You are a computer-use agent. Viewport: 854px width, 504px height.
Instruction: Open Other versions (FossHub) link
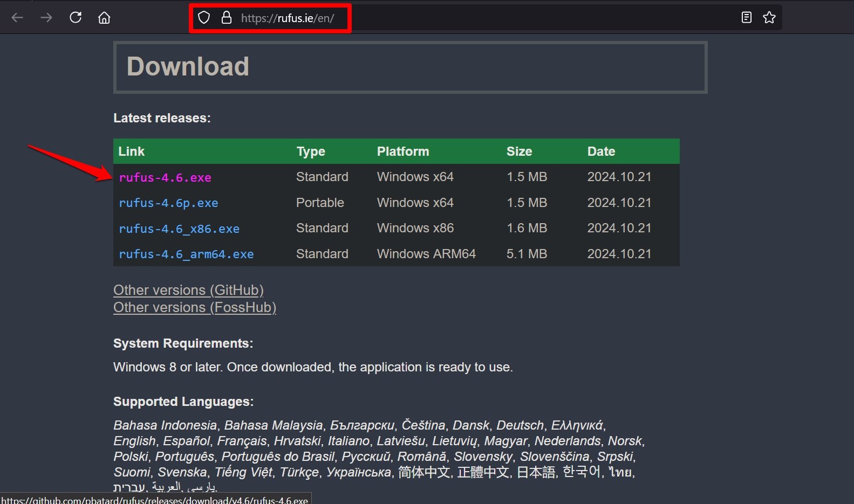(x=195, y=307)
